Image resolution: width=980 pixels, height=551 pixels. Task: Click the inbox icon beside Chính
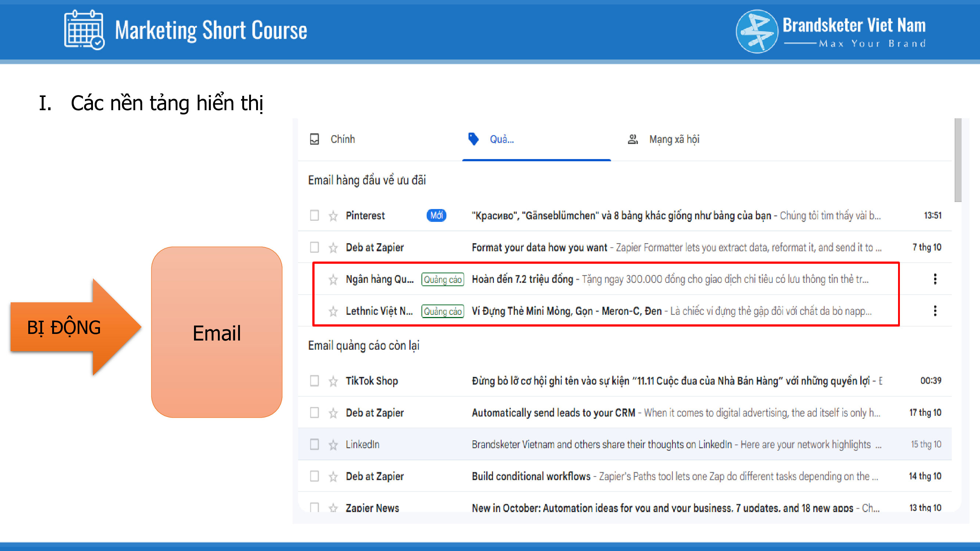click(x=314, y=139)
